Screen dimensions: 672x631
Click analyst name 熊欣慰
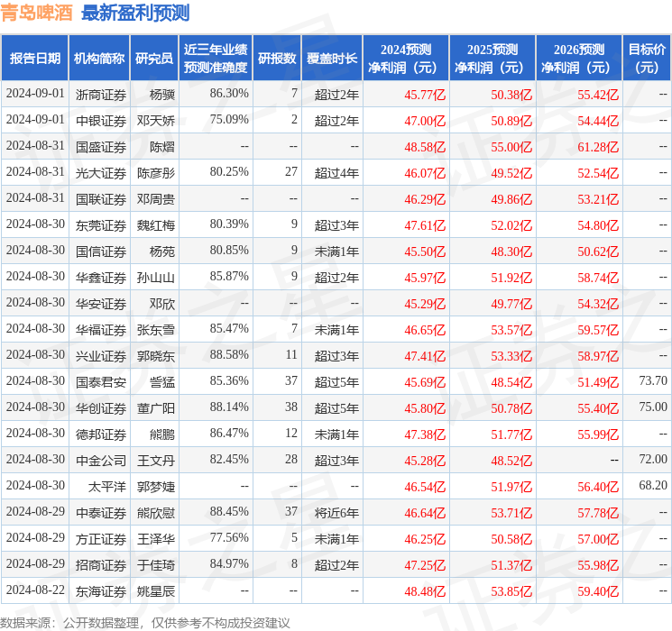[x=155, y=513]
